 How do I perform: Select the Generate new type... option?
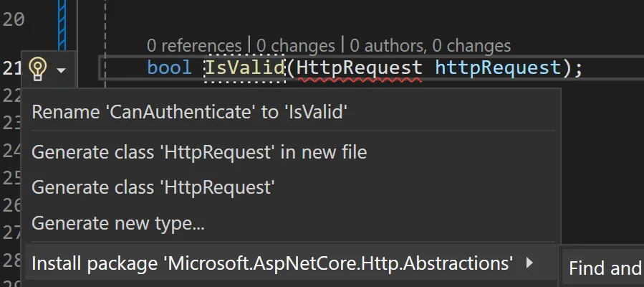[x=118, y=223]
